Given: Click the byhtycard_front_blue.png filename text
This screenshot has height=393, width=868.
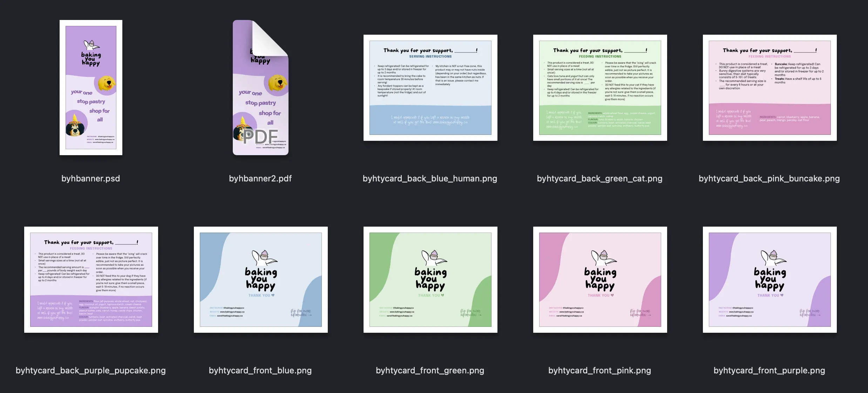Looking at the screenshot, I should pyautogui.click(x=260, y=370).
